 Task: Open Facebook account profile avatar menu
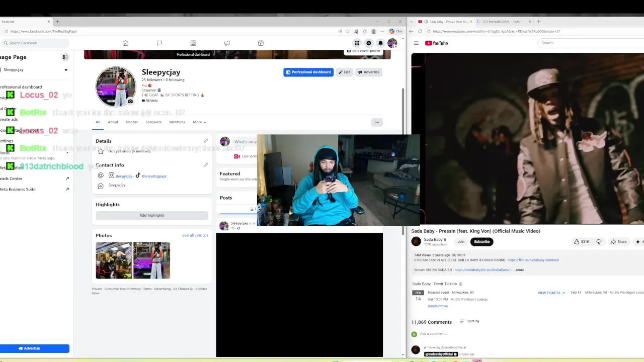[x=392, y=43]
